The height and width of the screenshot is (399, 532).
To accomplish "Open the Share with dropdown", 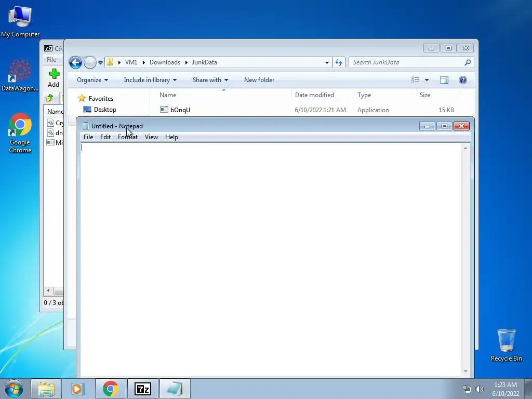I will click(x=210, y=80).
